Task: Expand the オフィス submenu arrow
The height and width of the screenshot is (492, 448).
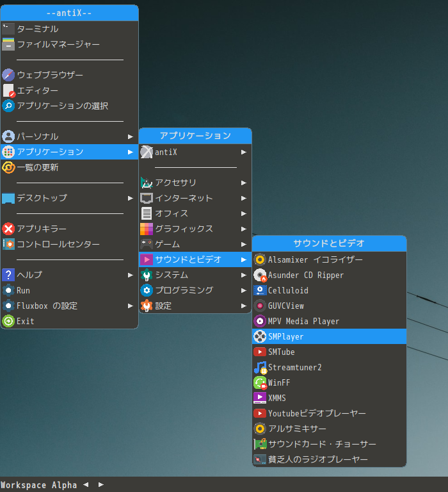Action: tap(244, 214)
